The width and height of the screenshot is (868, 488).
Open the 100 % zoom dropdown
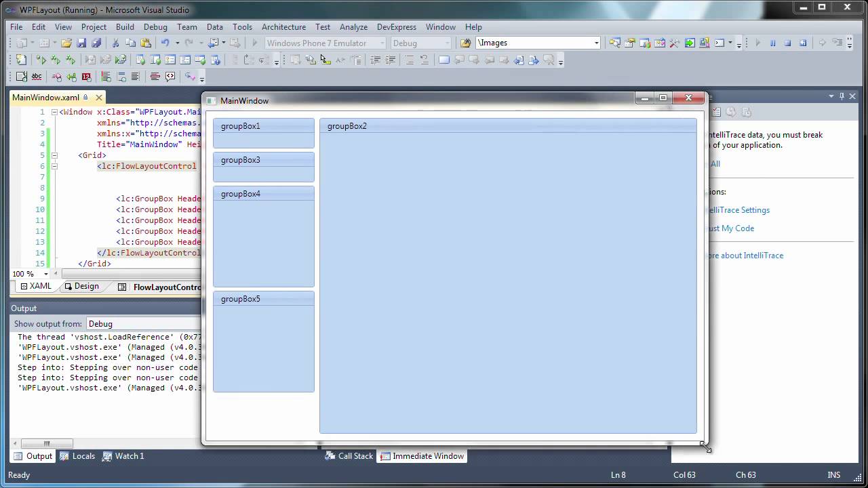point(46,274)
